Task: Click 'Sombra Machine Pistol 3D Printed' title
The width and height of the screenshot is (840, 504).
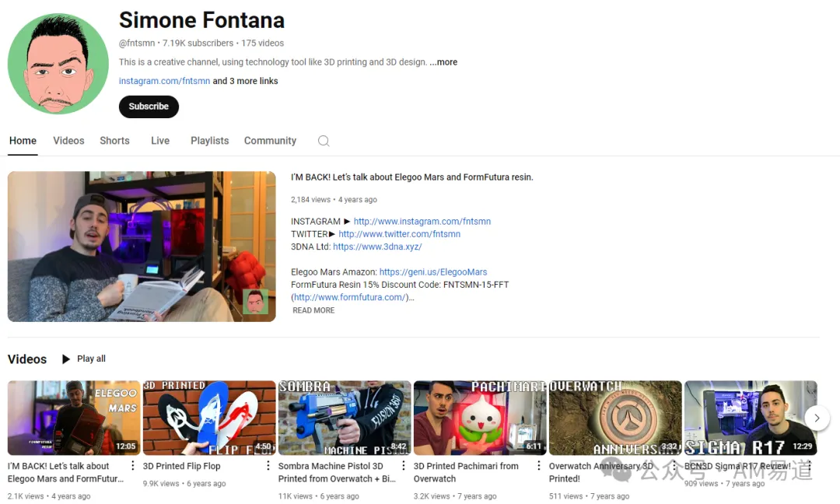Action: click(337, 472)
